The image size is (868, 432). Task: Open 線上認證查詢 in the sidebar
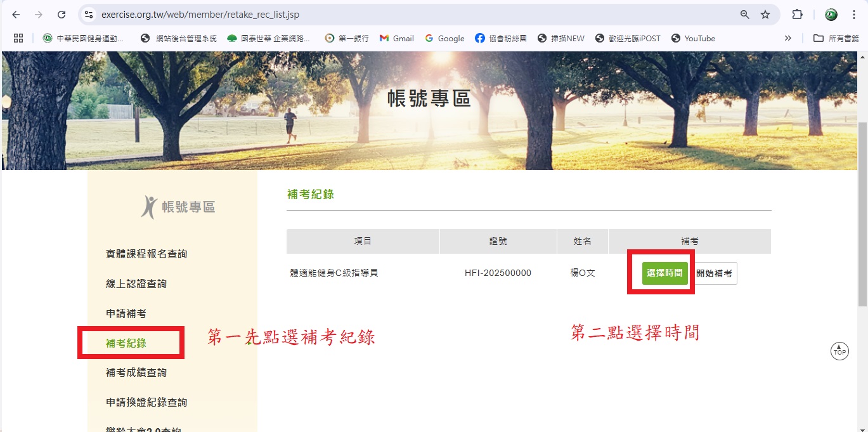click(136, 284)
